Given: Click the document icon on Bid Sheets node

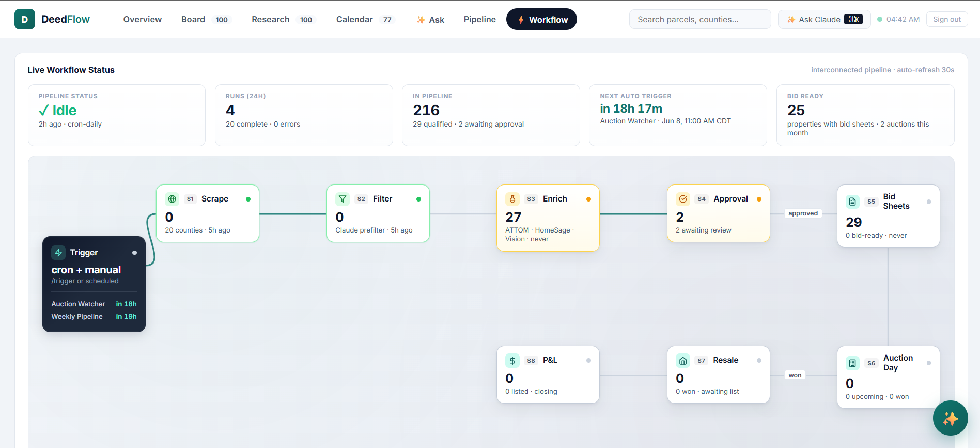Looking at the screenshot, I should click(853, 202).
